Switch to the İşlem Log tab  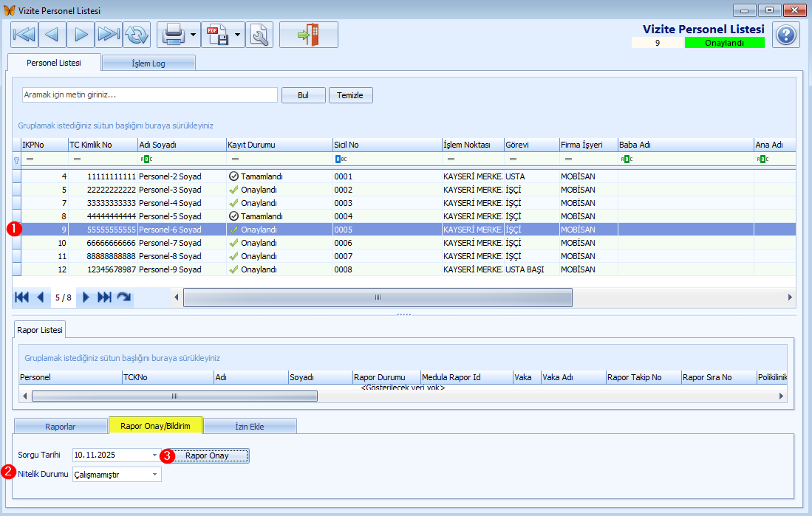[149, 63]
